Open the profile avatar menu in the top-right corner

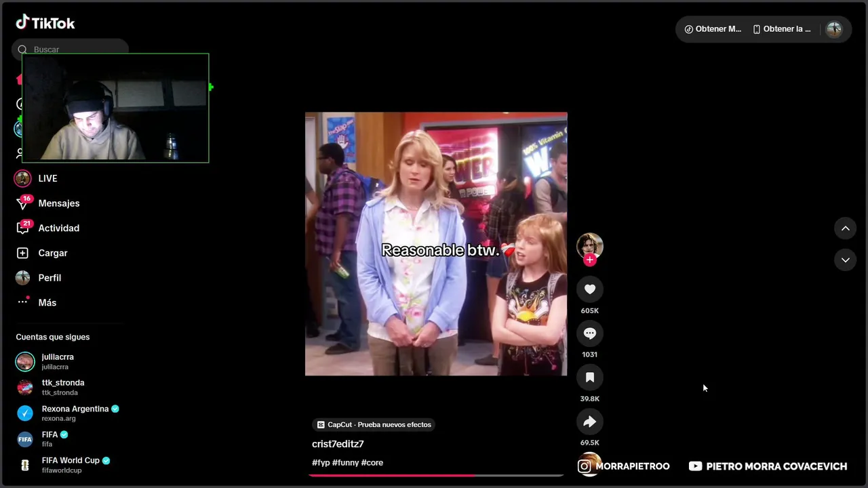[834, 29]
